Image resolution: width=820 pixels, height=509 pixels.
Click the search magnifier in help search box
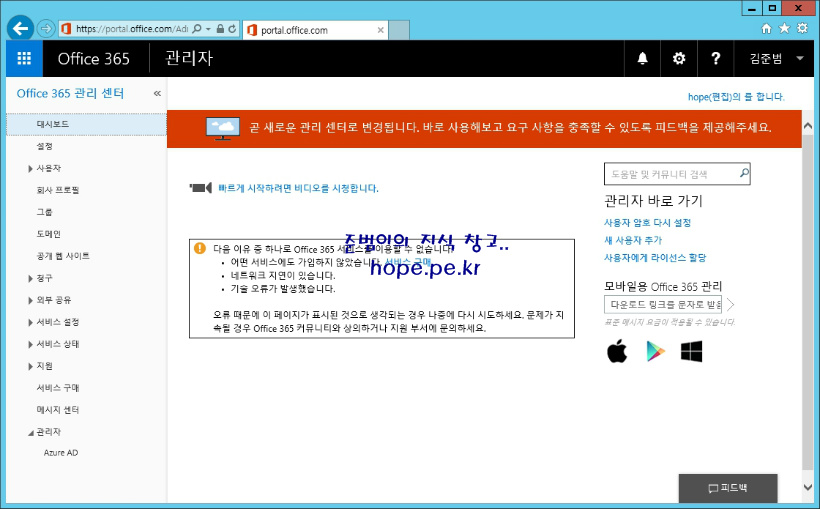click(744, 173)
